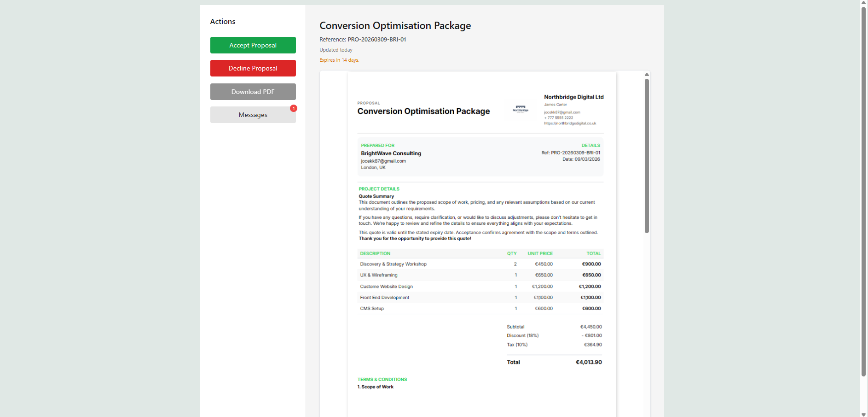Click the red unread messages badge
868x417 pixels.
coord(294,108)
